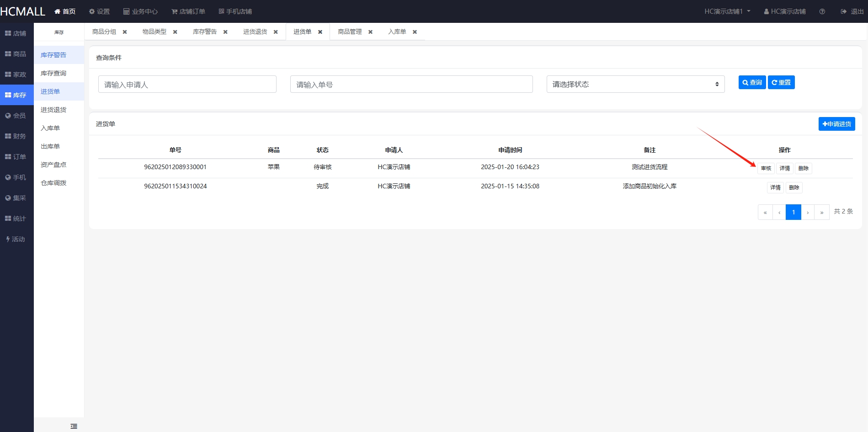
Task: Click the 重置 reset button
Action: tap(781, 82)
